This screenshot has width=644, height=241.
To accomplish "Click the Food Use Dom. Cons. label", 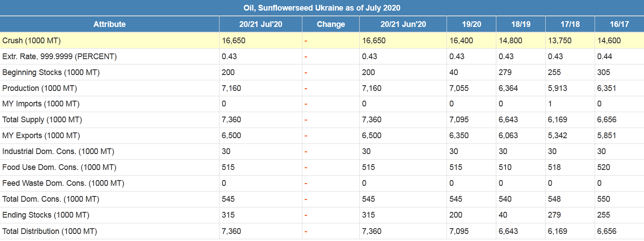I will point(60,167).
